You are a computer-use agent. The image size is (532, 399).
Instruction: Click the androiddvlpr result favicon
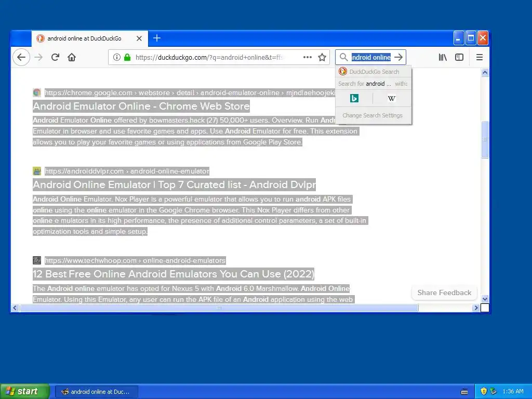(x=37, y=171)
